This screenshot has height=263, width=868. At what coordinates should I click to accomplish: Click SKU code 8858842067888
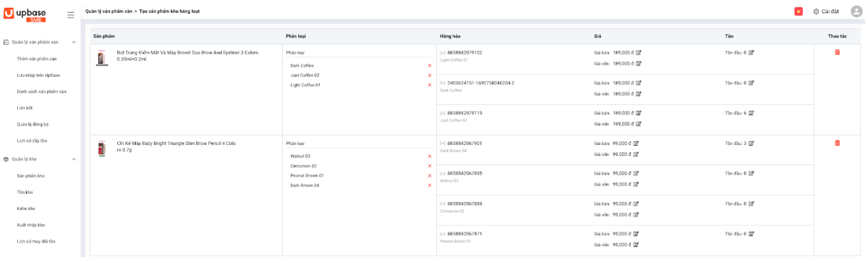[464, 204]
